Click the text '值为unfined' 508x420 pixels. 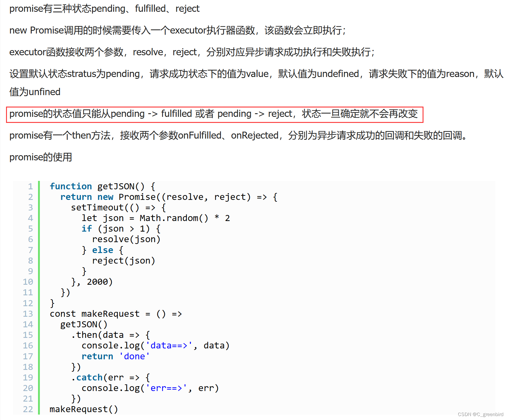pos(35,92)
